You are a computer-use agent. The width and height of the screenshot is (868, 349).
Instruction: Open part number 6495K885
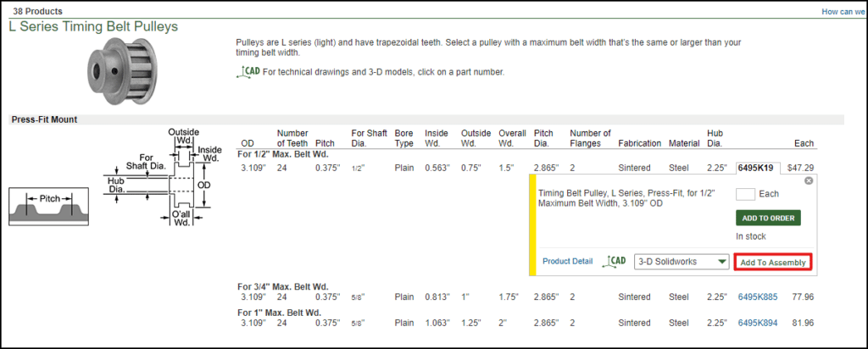[757, 297]
